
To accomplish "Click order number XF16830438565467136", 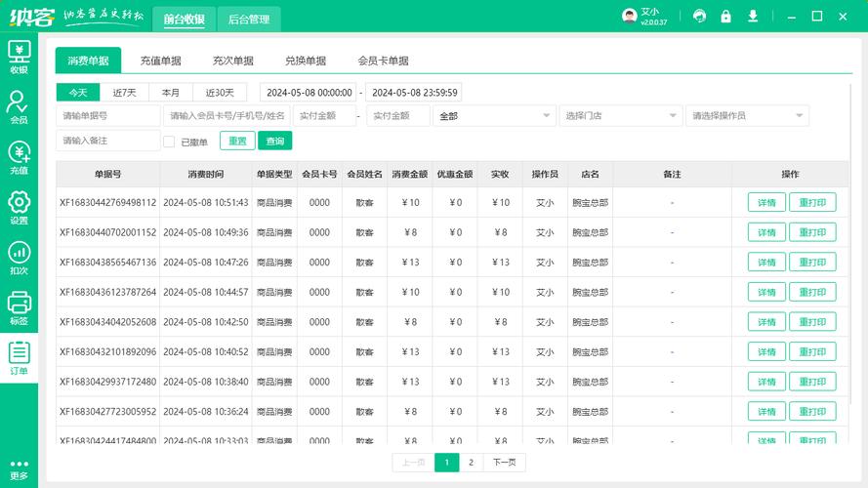I will pos(108,263).
